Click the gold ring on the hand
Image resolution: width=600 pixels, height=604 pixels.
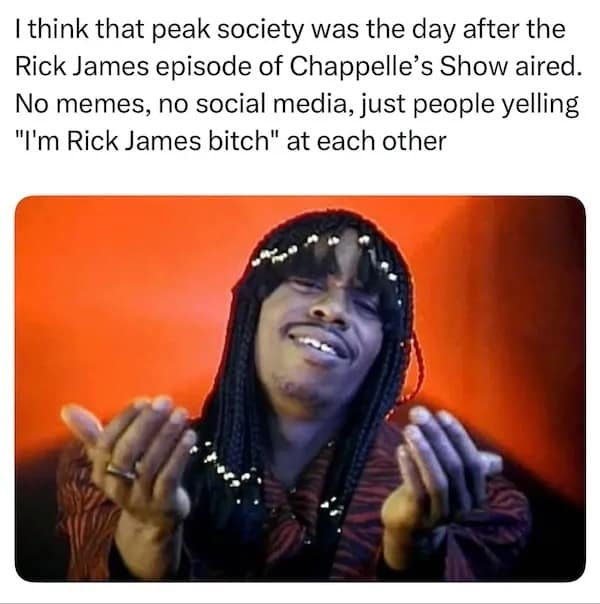(122, 470)
